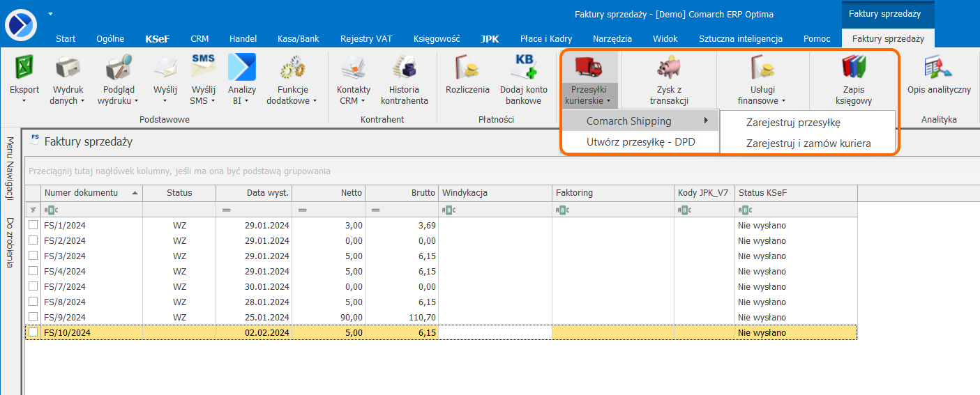Viewport: 980px width, 395px height.
Task: Click Przesyłki kurierskie truck icon
Action: 589,67
